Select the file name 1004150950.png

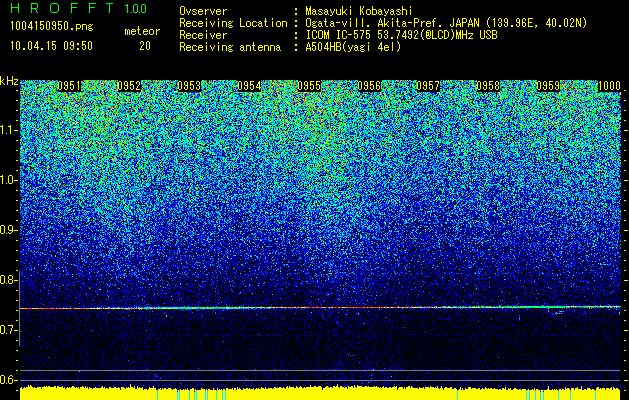[52, 26]
